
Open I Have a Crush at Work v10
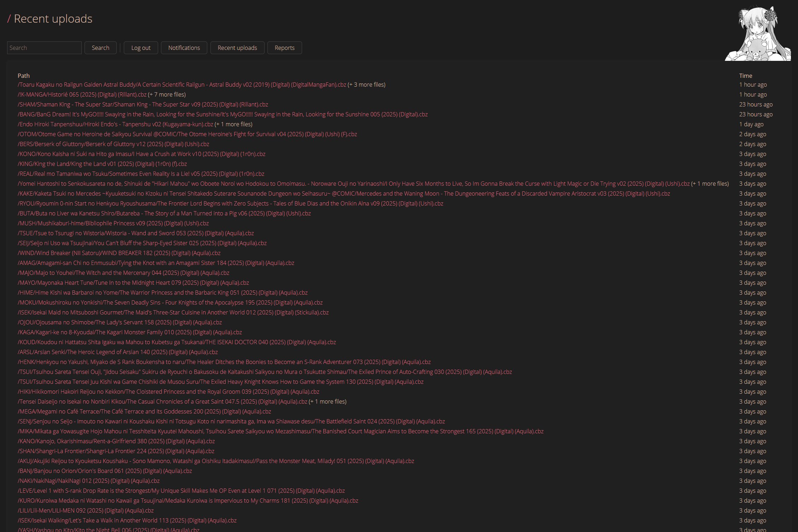pos(141,154)
